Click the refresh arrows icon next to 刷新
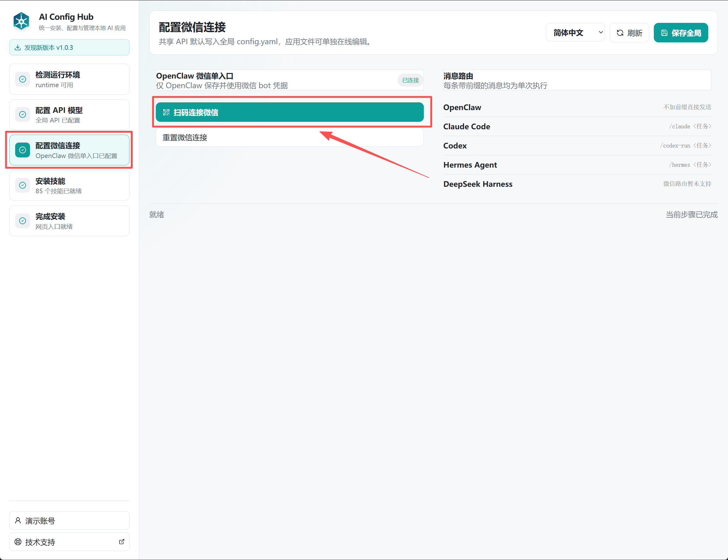The width and height of the screenshot is (728, 560). (x=620, y=33)
